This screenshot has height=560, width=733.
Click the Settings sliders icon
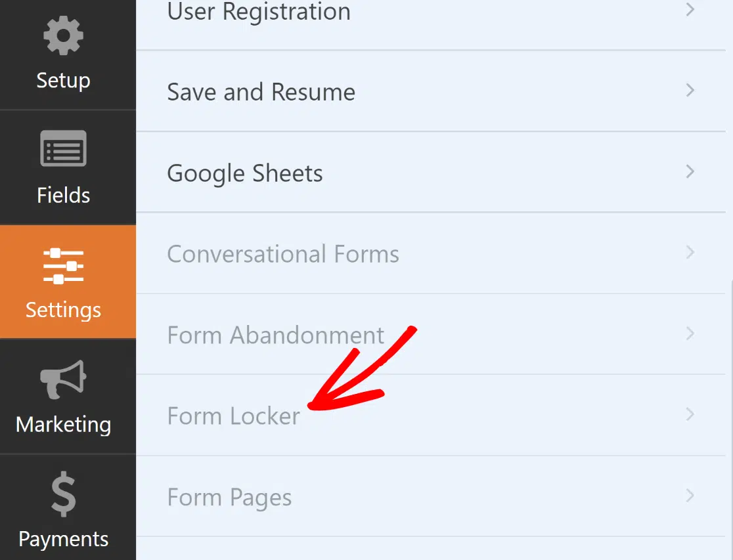click(x=63, y=266)
